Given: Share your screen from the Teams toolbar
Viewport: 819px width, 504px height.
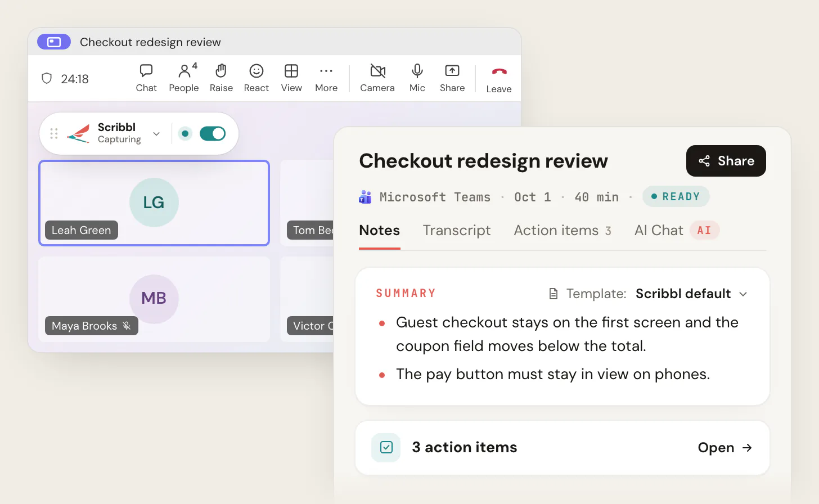Looking at the screenshot, I should [452, 78].
